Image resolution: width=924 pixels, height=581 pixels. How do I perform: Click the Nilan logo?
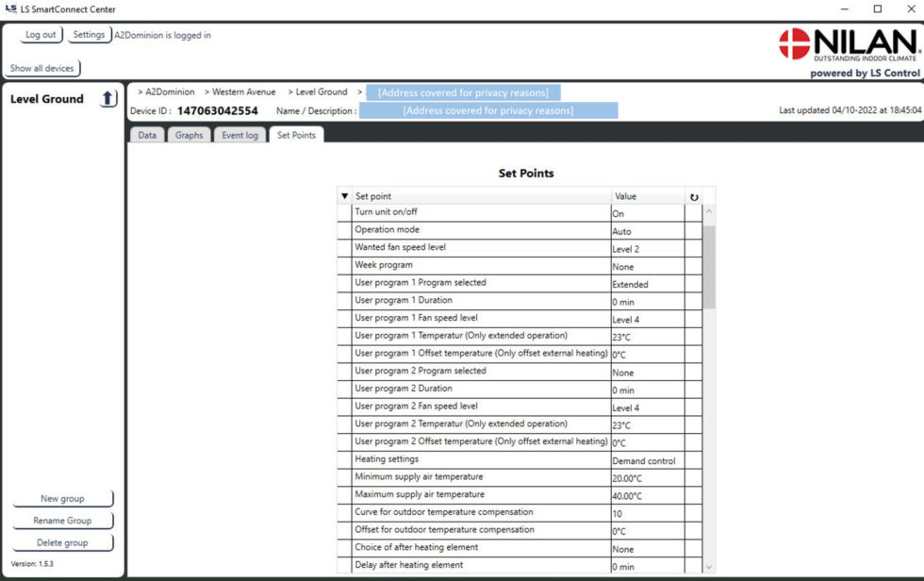(848, 44)
